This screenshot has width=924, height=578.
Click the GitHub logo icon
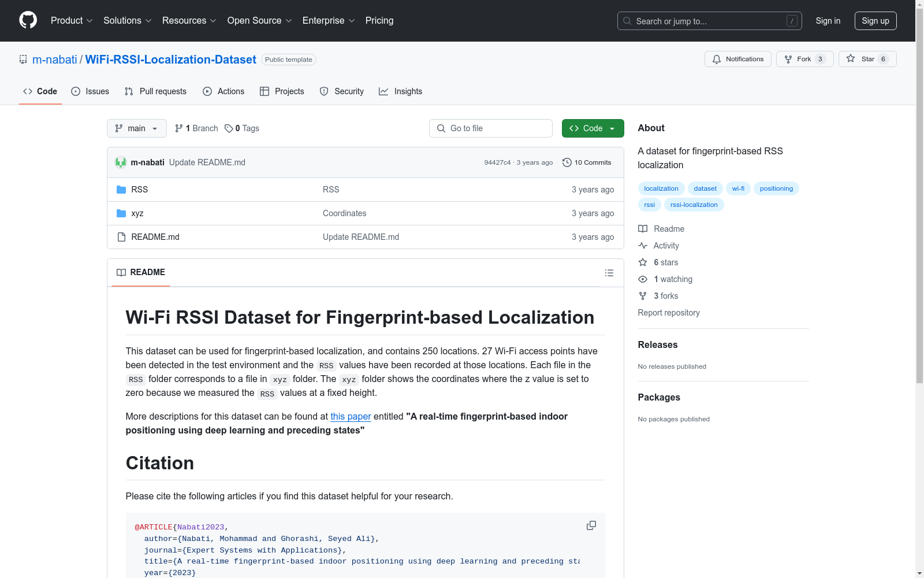[28, 20]
